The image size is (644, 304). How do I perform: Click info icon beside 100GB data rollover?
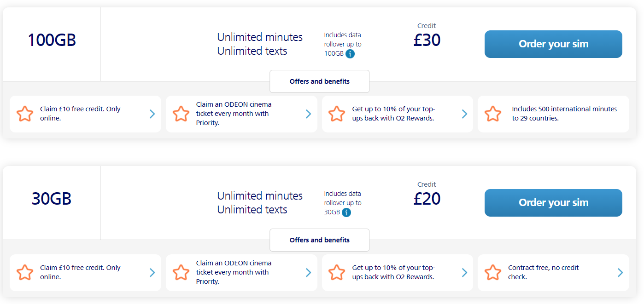pos(350,54)
